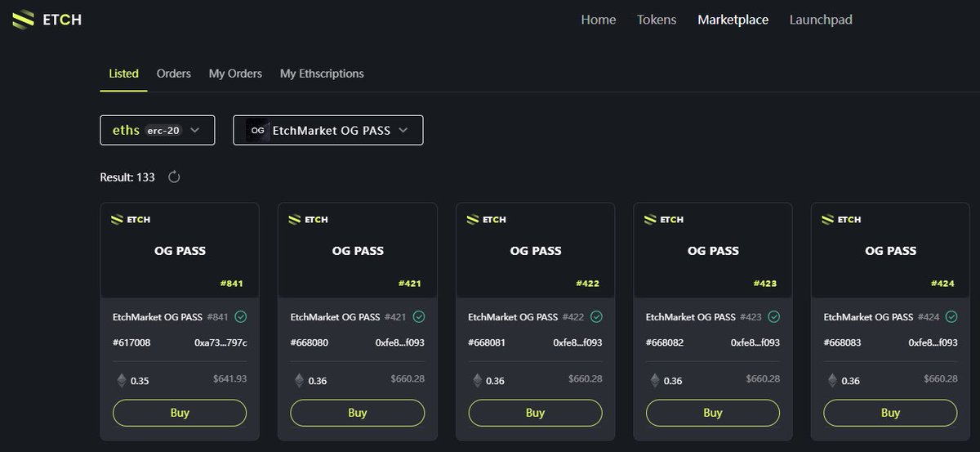Click EtchMarket OG PASS #424 title

point(882,316)
